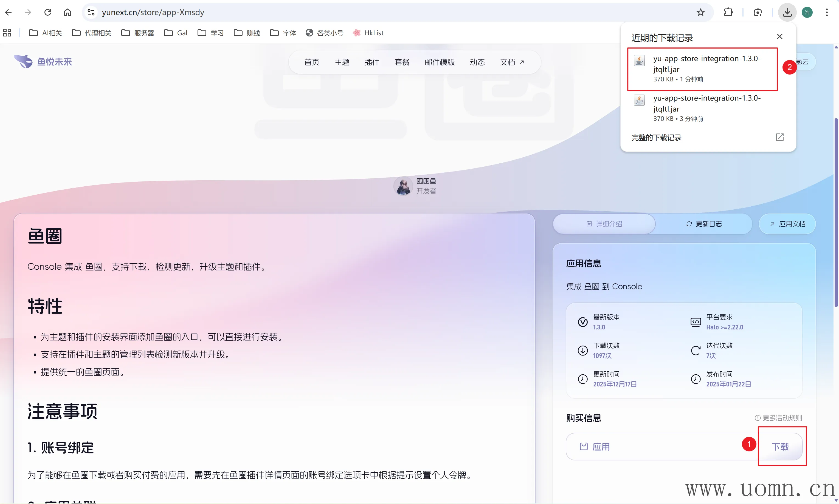Screen dimensions: 839x504
Task: Click the downloads toolbar icon
Action: 787,12
